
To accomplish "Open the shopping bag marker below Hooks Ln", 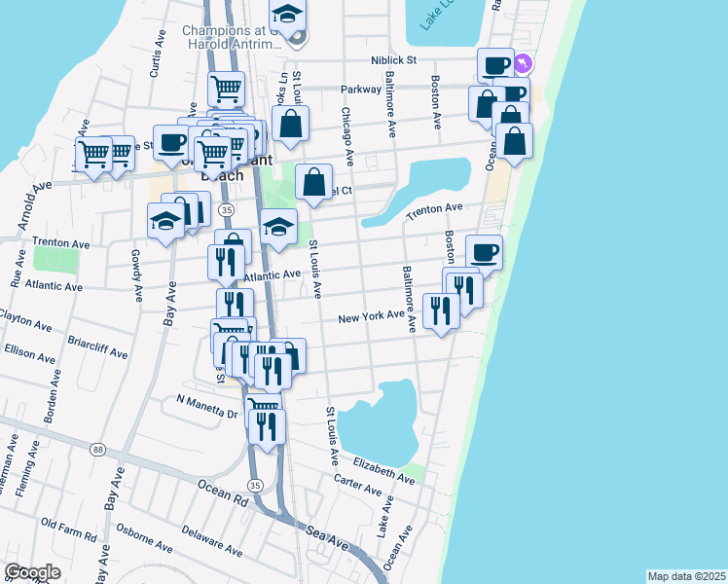I will click(x=290, y=125).
